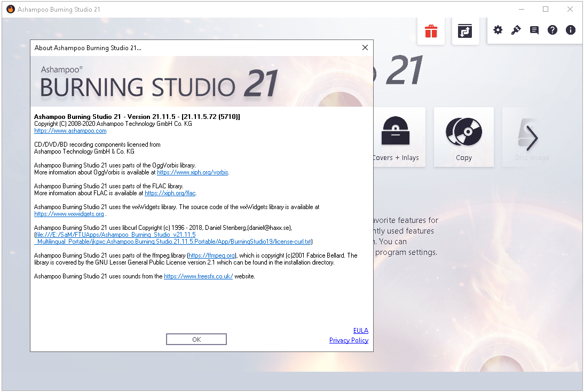Image resolution: width=584 pixels, height=392 pixels.
Task: Open the www.wxwidgets.org link
Action: tap(69, 214)
